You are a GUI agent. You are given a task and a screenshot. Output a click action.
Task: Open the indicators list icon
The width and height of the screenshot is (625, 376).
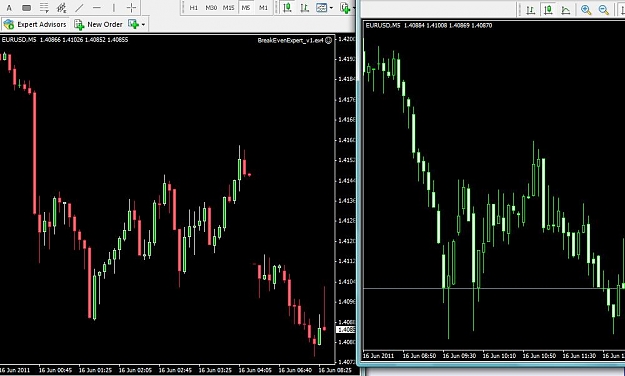pyautogui.click(x=345, y=8)
